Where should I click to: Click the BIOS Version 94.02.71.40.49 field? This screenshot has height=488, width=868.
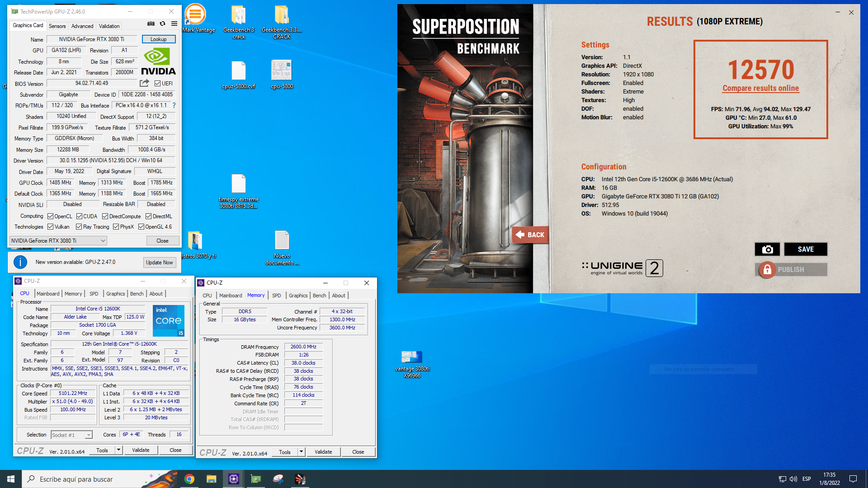(92, 84)
